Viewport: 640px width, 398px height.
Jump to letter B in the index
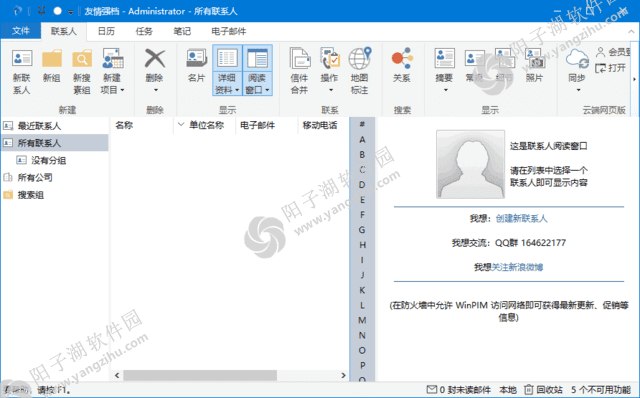click(362, 155)
